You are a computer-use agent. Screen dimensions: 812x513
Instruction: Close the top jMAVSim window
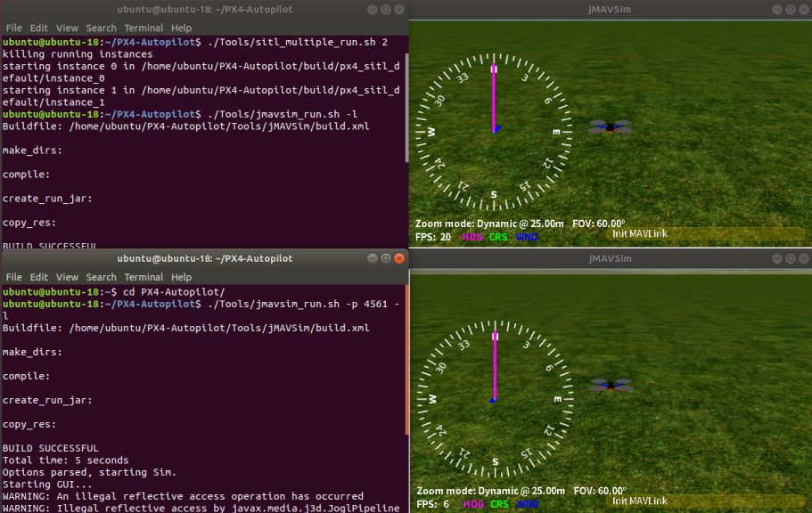(x=804, y=9)
